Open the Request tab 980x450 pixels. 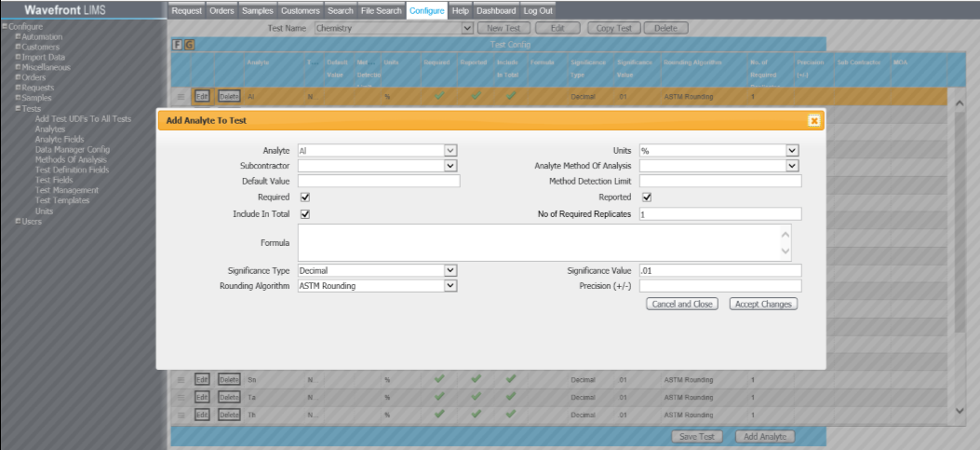pos(187,10)
